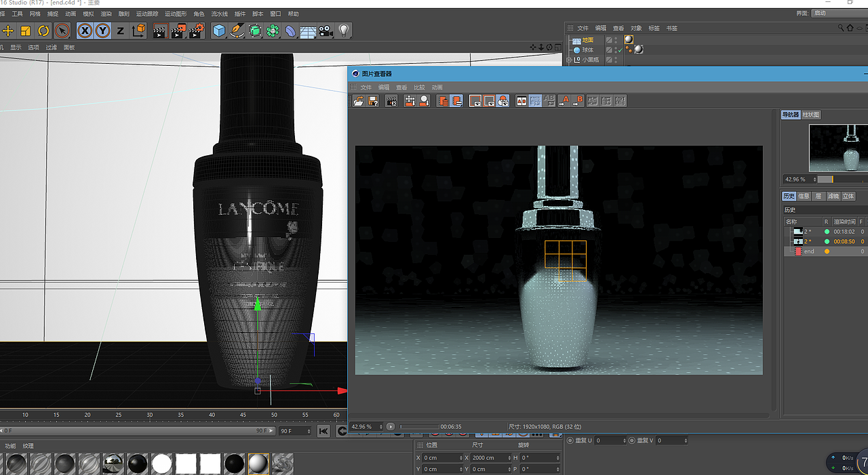Click the Picture Viewer play button

[x=391, y=427]
